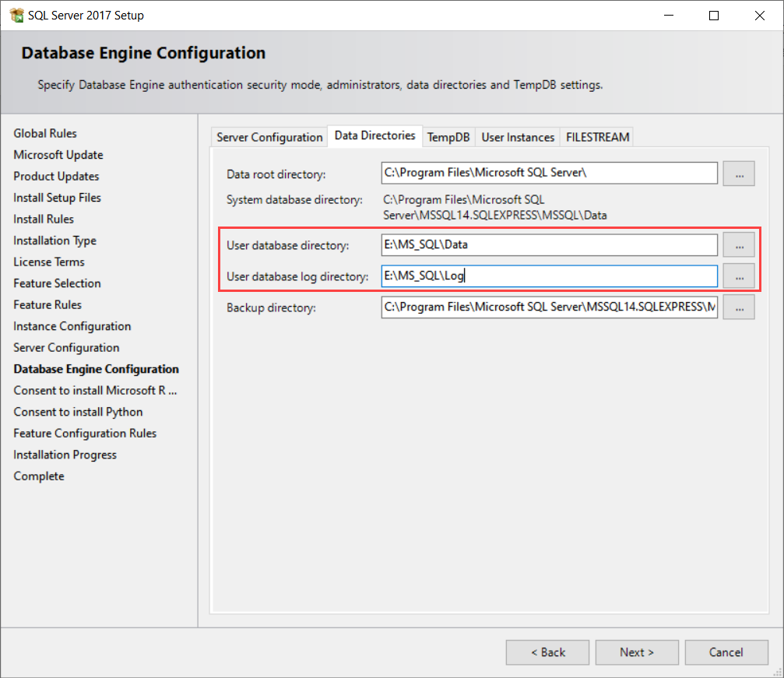Select the User Instances tab
Screen dimensions: 784x678
(518, 137)
